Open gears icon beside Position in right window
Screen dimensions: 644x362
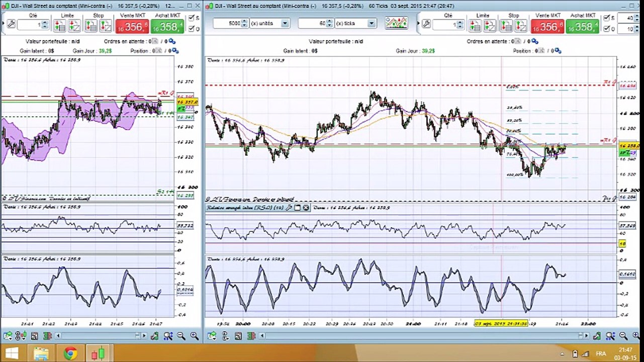pyautogui.click(x=557, y=51)
